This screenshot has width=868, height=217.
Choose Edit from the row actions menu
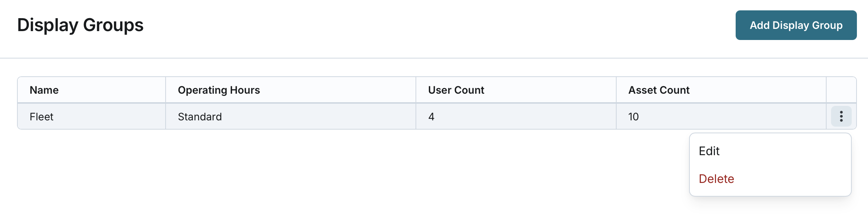[x=709, y=151]
